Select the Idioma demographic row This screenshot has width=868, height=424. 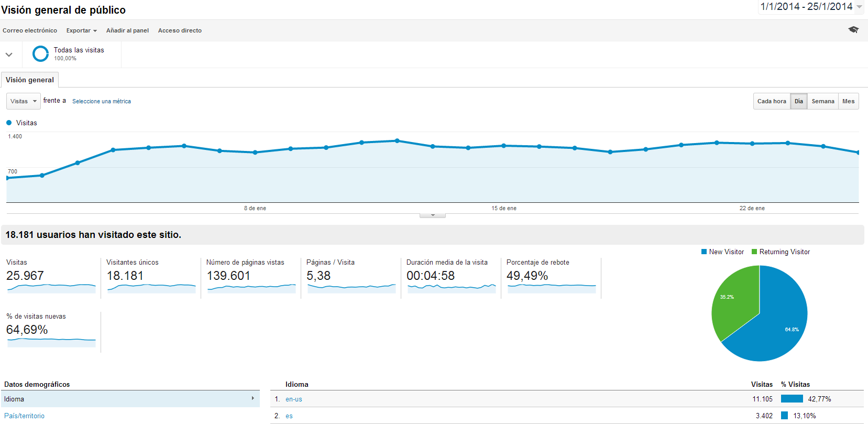(x=130, y=399)
